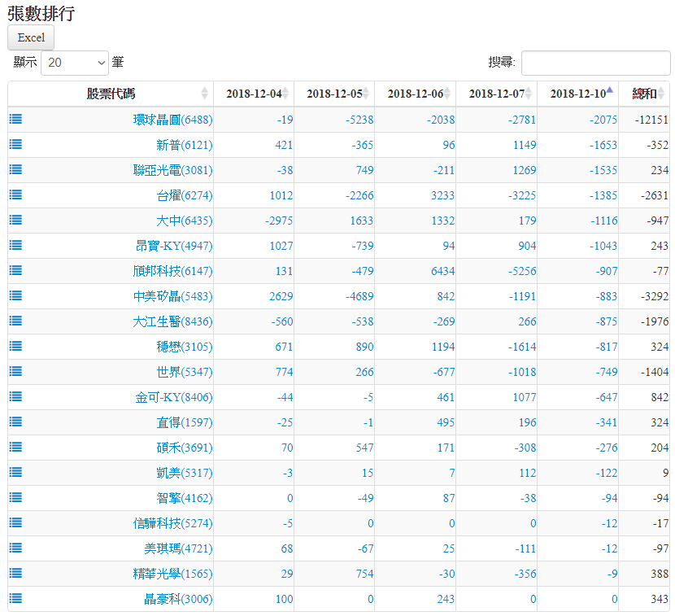
Task: Click the 搜尋 search input field
Action: tap(595, 63)
